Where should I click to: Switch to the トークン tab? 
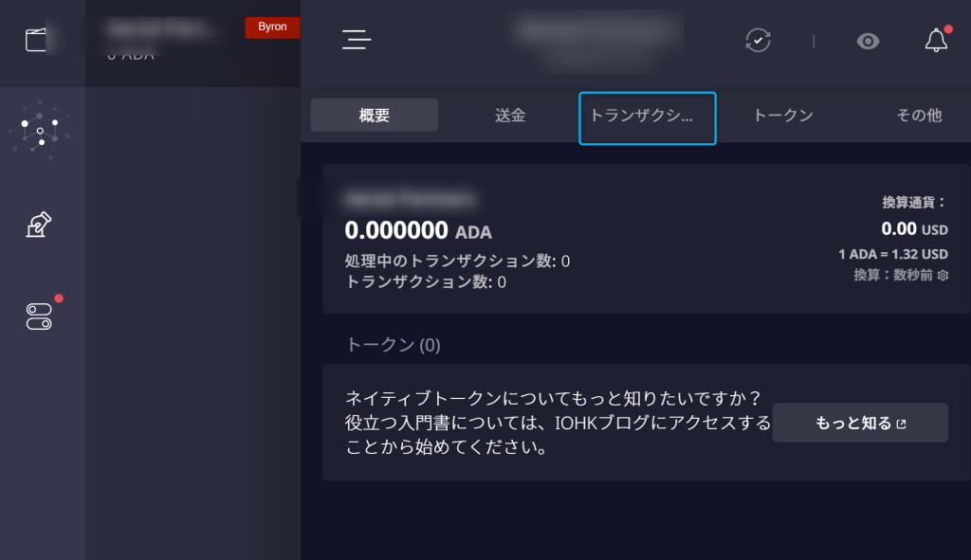click(x=782, y=115)
